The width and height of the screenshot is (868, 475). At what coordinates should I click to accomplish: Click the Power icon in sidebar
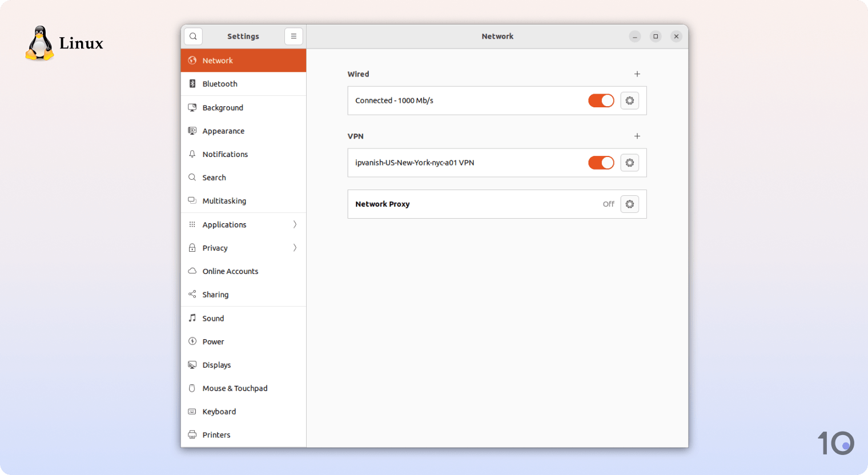coord(192,341)
